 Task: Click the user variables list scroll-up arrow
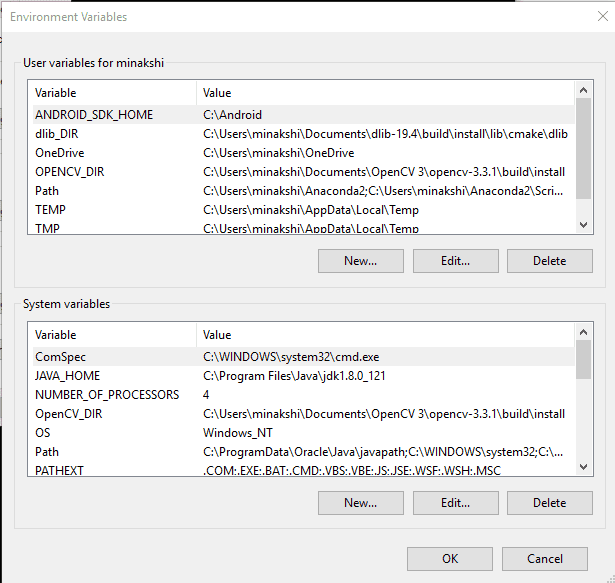click(584, 90)
